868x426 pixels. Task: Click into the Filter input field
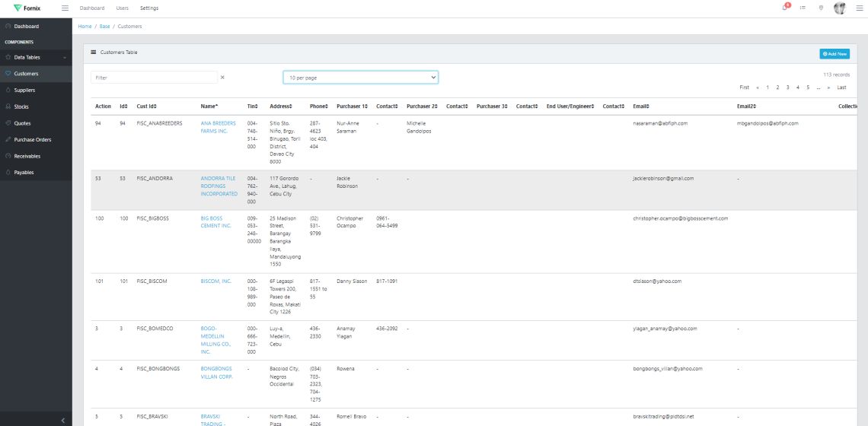[154, 78]
